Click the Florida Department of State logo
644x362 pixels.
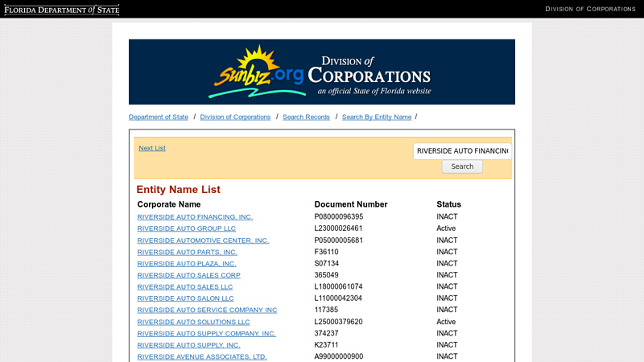(x=62, y=9)
